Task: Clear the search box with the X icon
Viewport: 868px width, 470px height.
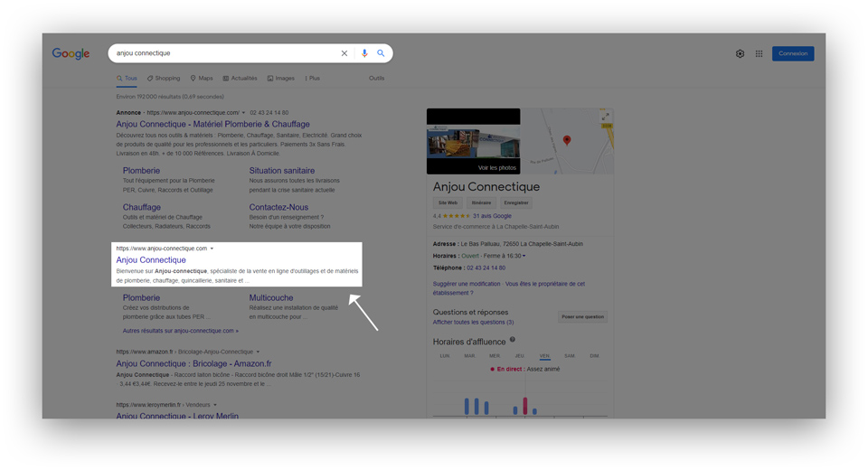Action: pyautogui.click(x=344, y=53)
